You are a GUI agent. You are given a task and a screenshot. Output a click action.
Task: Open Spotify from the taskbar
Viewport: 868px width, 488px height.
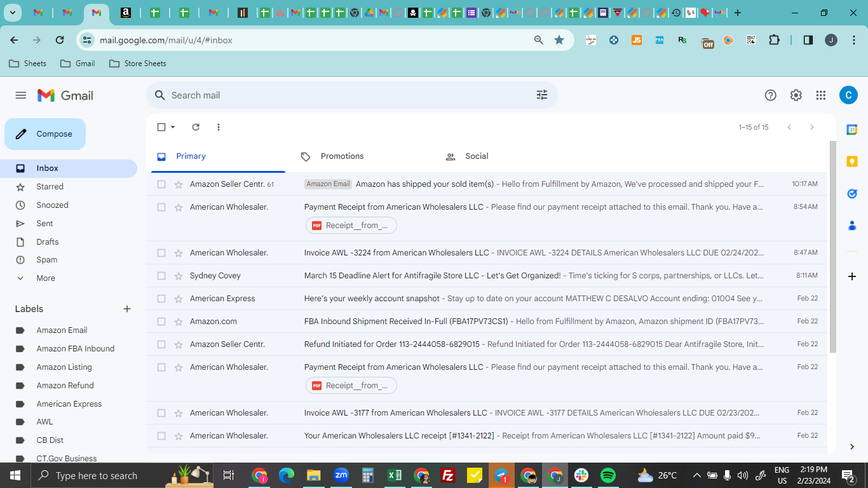(x=608, y=475)
